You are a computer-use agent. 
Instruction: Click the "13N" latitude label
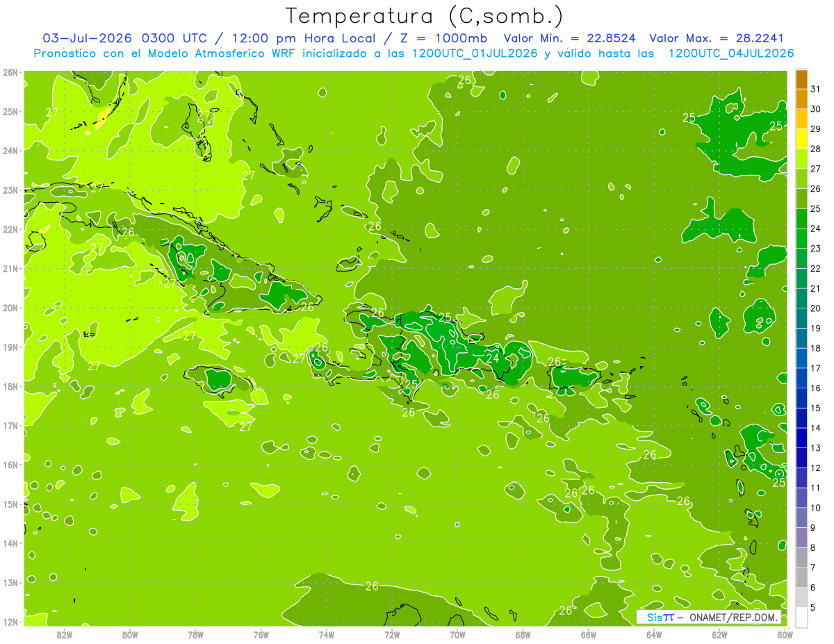(10, 583)
